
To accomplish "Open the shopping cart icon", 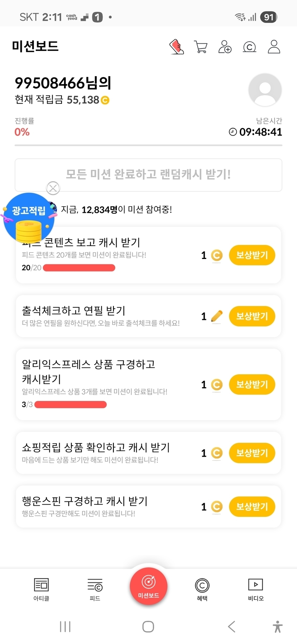I will 201,47.
